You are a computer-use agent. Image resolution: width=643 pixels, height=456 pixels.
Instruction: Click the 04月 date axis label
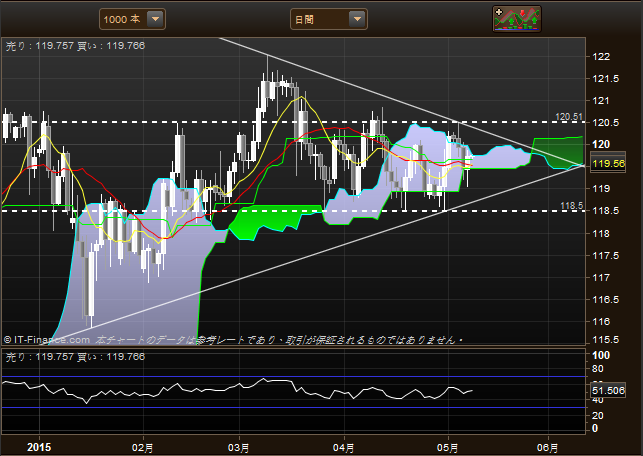click(x=344, y=447)
